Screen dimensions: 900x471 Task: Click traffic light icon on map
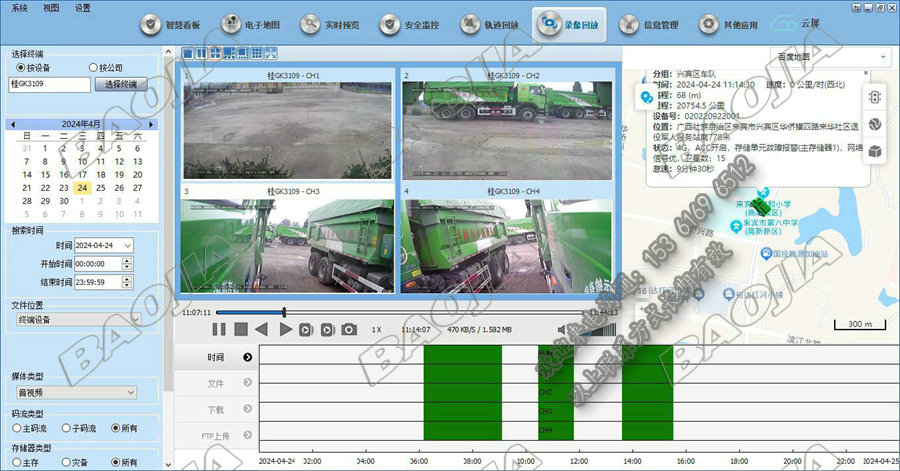(874, 98)
